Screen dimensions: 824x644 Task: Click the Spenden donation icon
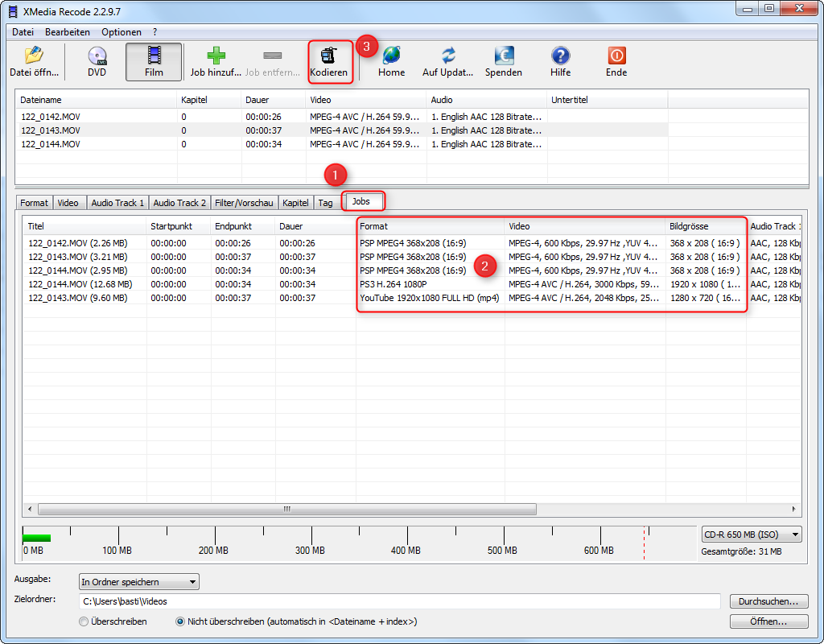click(x=504, y=56)
